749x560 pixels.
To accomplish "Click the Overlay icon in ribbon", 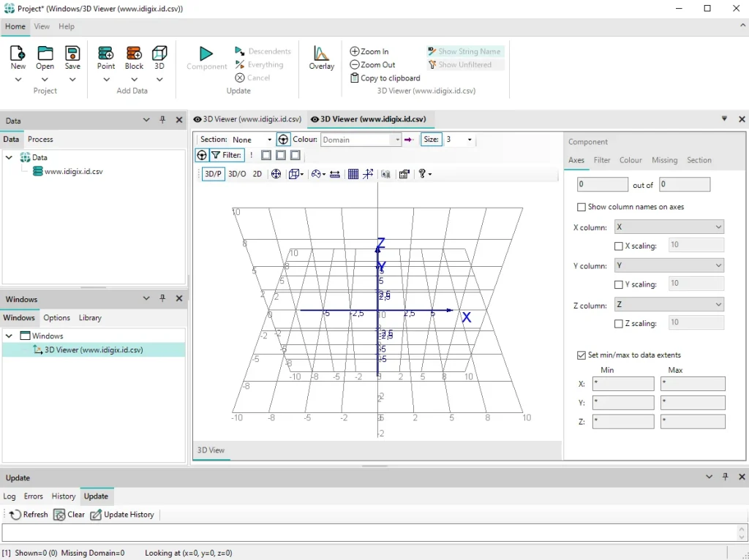I will 321,53.
